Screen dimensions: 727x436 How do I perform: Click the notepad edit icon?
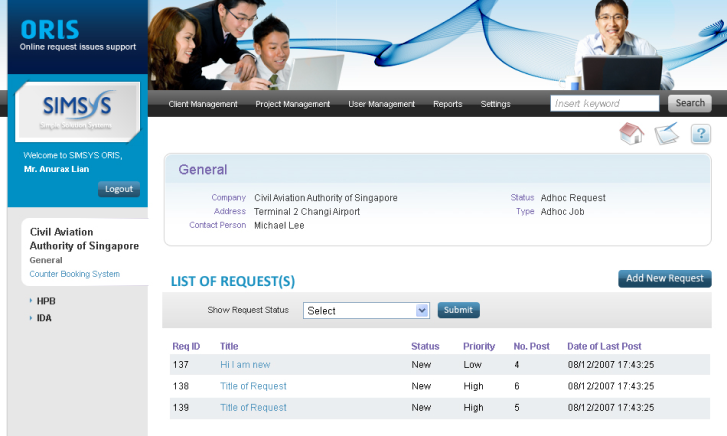click(667, 134)
